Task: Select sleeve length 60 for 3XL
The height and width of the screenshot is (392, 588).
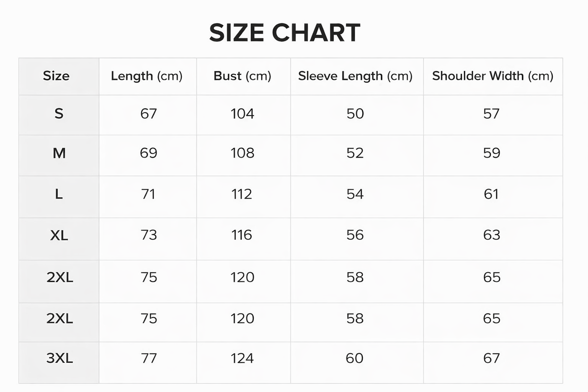Action: coord(354,358)
